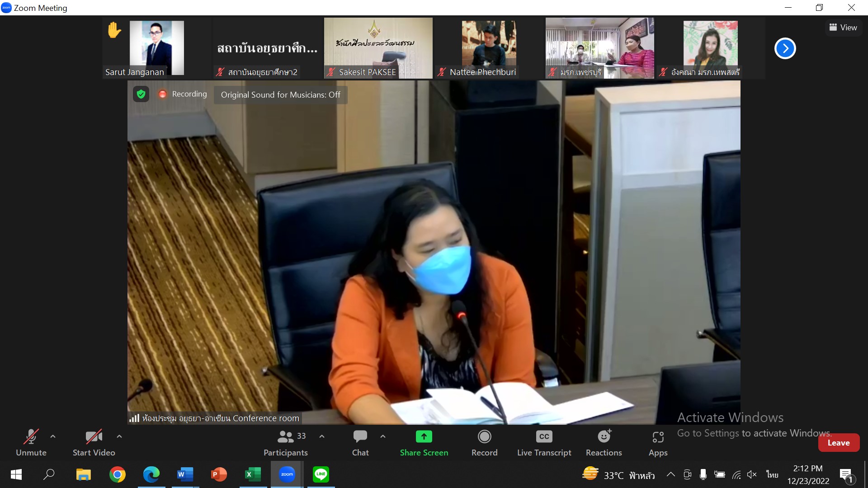Open the Windows notification center
This screenshot has height=488, width=868.
pos(846,475)
